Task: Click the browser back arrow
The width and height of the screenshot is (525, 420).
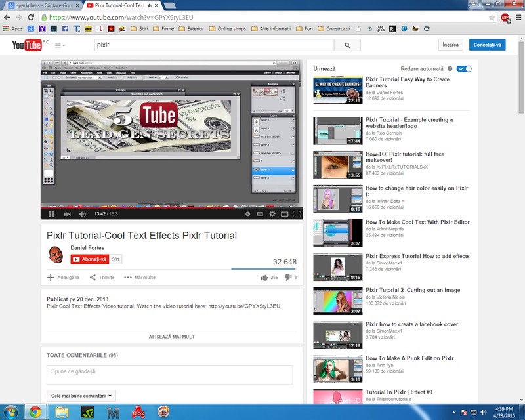Action: pyautogui.click(x=7, y=18)
